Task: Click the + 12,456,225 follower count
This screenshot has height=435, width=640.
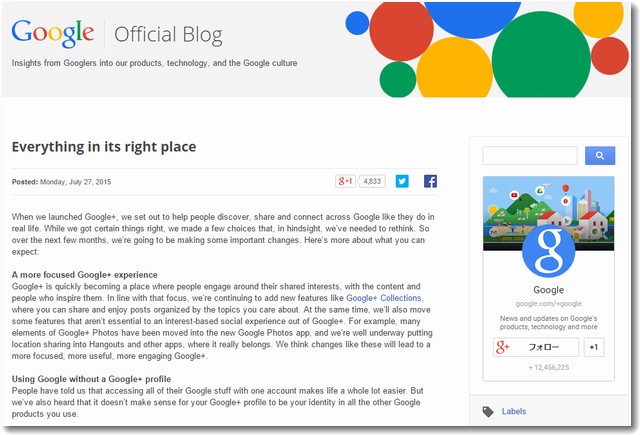Action: coord(549,367)
